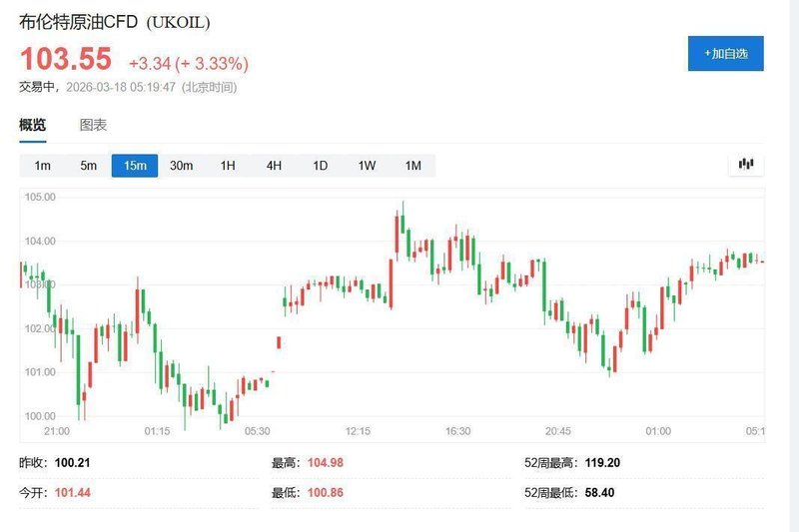Select the 1M monthly timeframe
The width and height of the screenshot is (799, 532).
click(412, 166)
